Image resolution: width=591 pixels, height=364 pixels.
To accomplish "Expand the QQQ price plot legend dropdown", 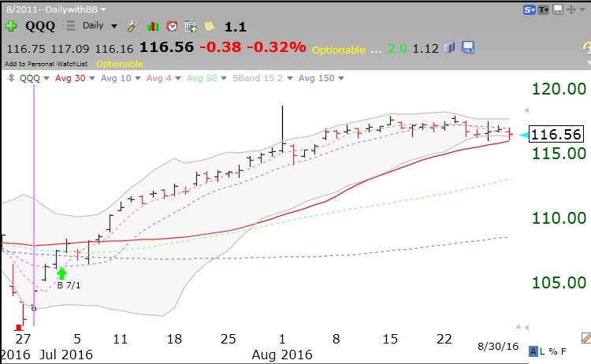I will [x=46, y=78].
